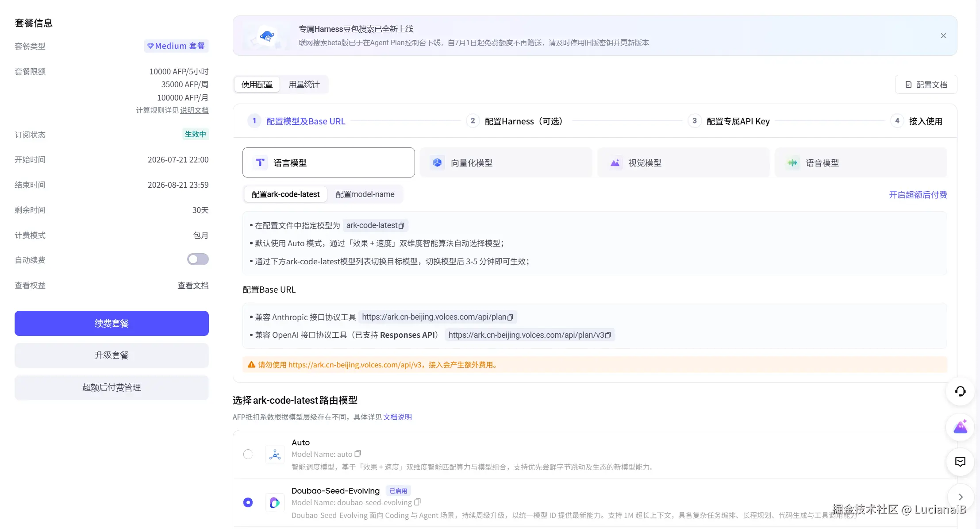Go to step 3 配置专属API Key
This screenshot has height=529, width=980.
(x=729, y=121)
